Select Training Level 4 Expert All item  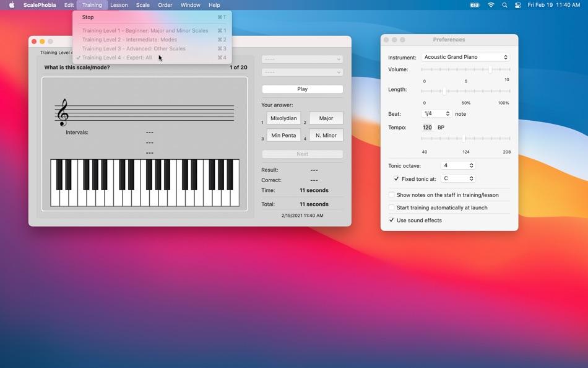click(x=152, y=58)
